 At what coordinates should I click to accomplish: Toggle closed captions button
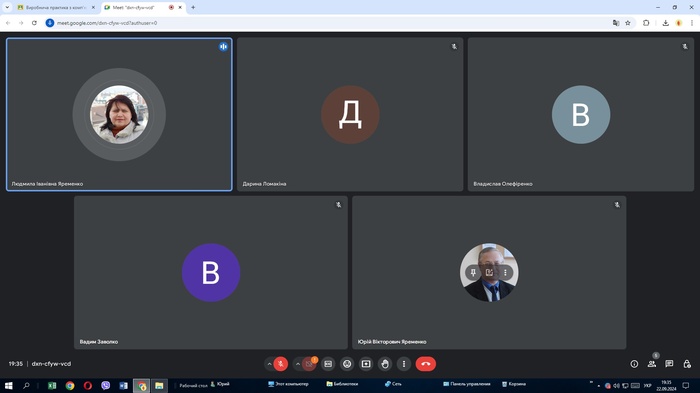(328, 364)
